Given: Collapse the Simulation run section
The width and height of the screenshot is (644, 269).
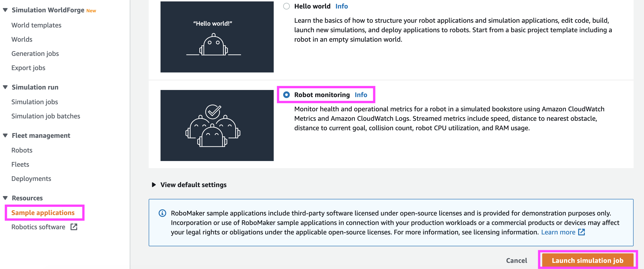Looking at the screenshot, I should [5, 87].
